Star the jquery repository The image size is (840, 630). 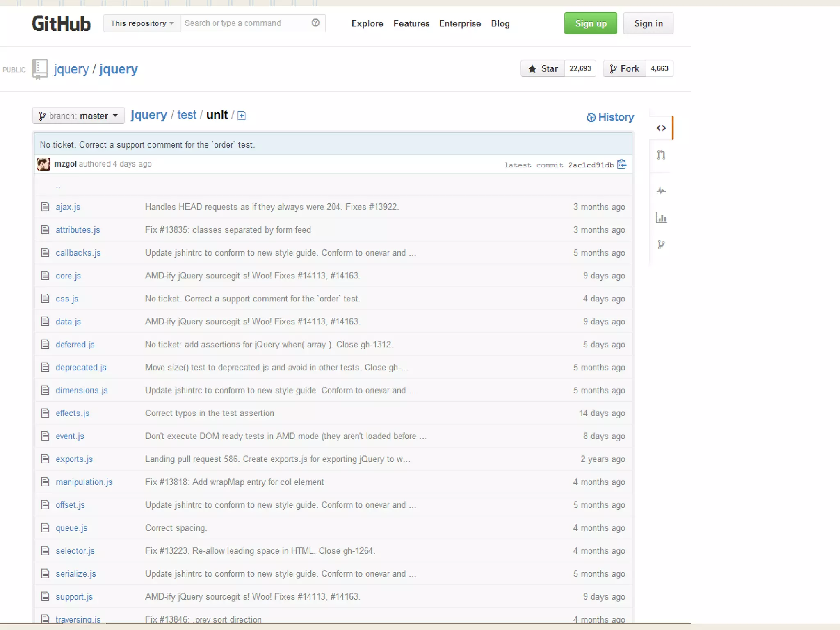point(543,68)
